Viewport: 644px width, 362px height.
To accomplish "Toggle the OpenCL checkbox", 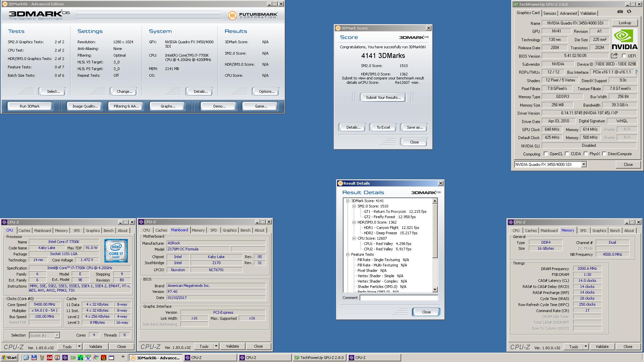I will coord(546,154).
